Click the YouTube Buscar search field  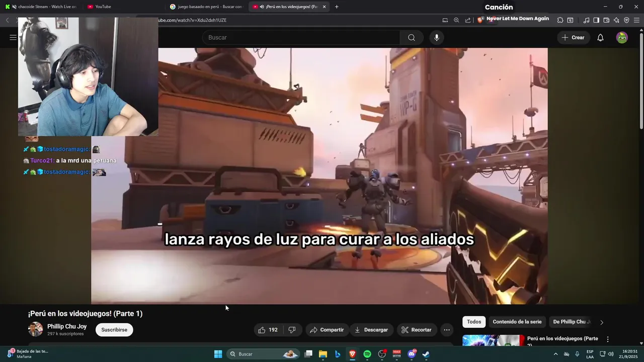(302, 38)
